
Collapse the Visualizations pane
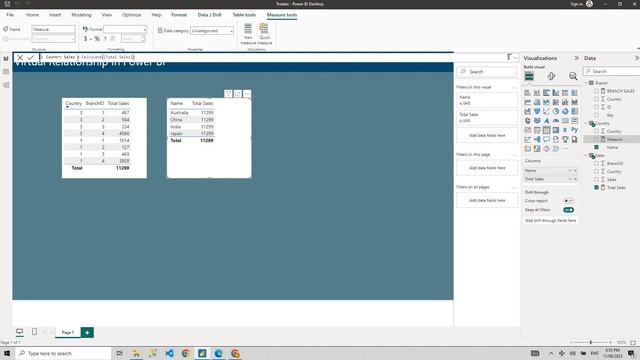[576, 58]
